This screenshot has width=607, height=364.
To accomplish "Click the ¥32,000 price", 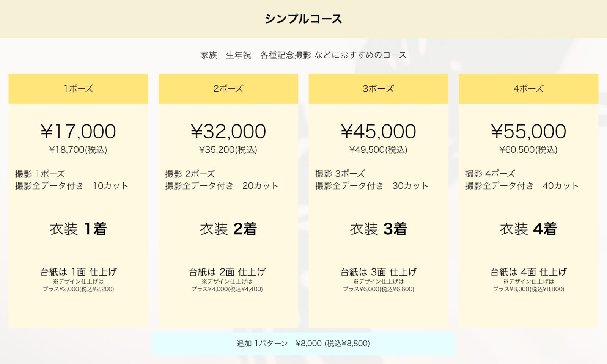I will tap(228, 132).
